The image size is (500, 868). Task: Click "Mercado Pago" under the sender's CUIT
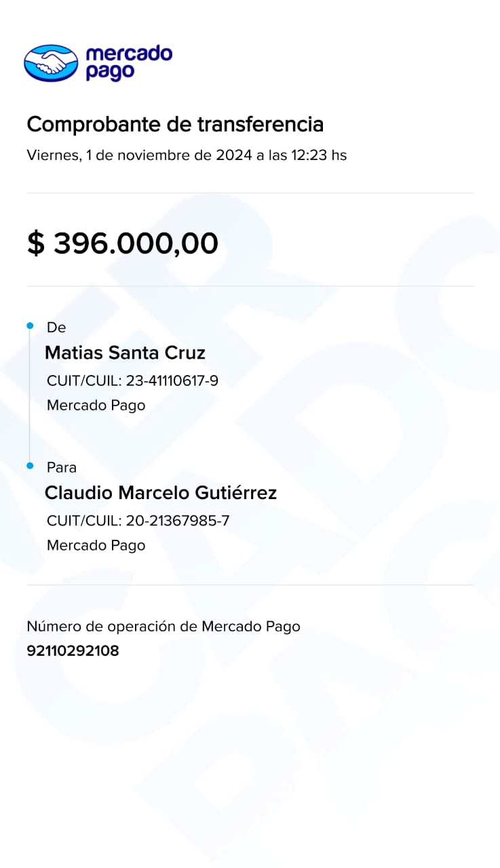click(96, 406)
